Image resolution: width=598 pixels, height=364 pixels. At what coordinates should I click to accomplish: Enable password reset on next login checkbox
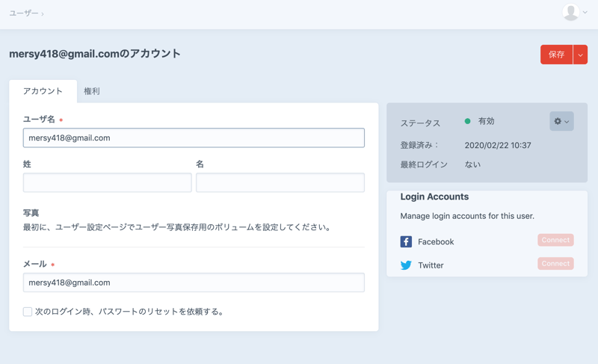28,312
